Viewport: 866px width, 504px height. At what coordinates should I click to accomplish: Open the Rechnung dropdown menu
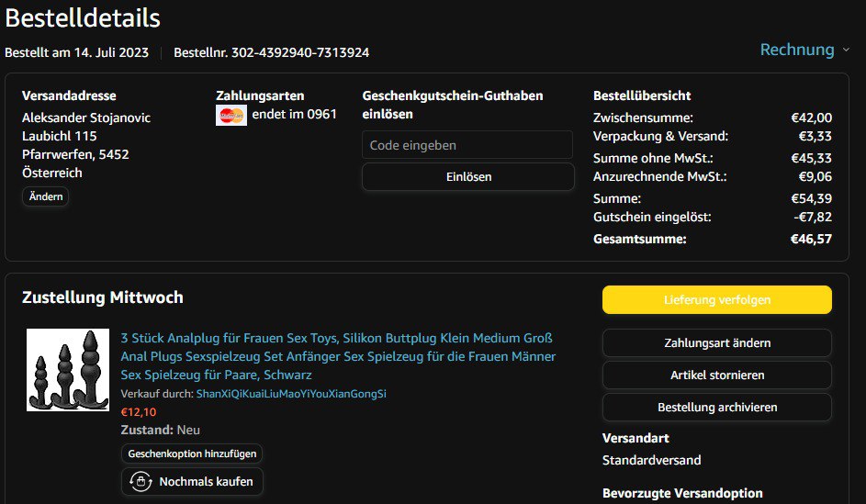[795, 50]
